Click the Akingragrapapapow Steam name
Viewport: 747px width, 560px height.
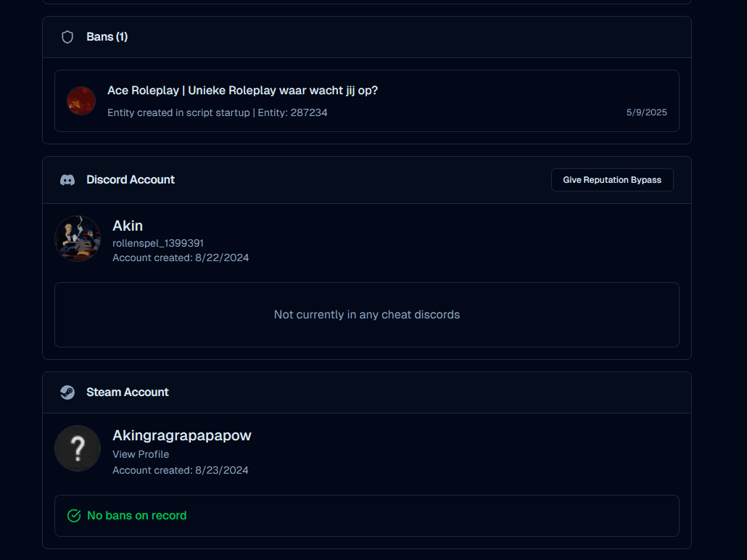point(181,435)
